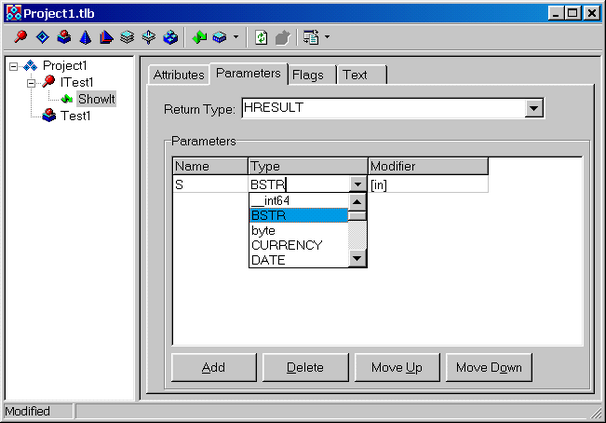Click the New CoClass toolbar icon
The width and height of the screenshot is (606, 423).
[63, 38]
